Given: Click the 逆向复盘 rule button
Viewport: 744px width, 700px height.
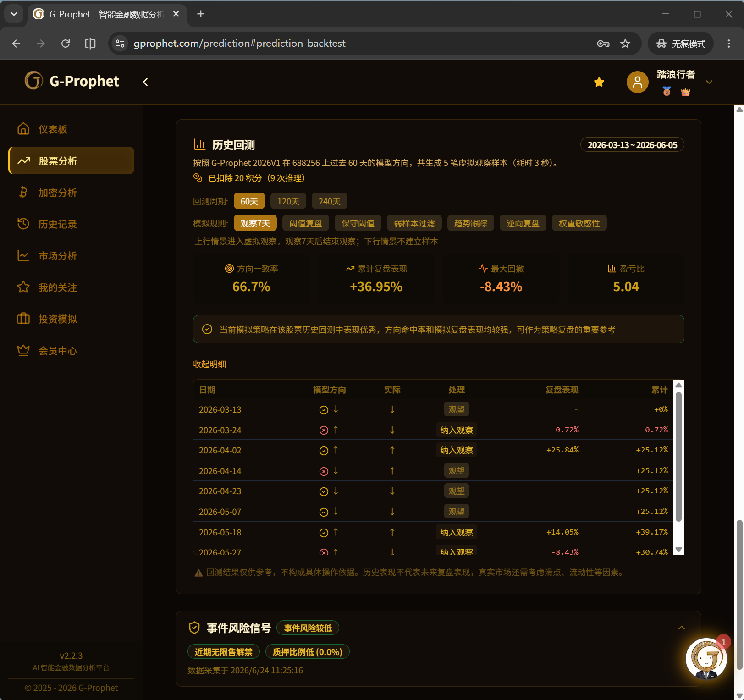Looking at the screenshot, I should (523, 223).
